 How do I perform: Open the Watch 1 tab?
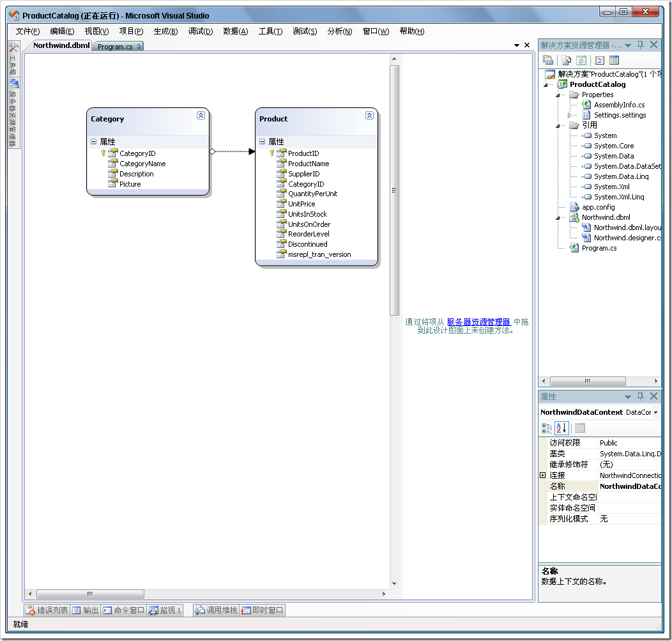(165, 610)
